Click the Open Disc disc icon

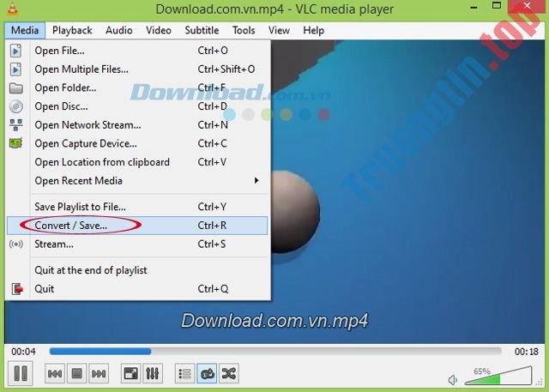click(x=15, y=106)
